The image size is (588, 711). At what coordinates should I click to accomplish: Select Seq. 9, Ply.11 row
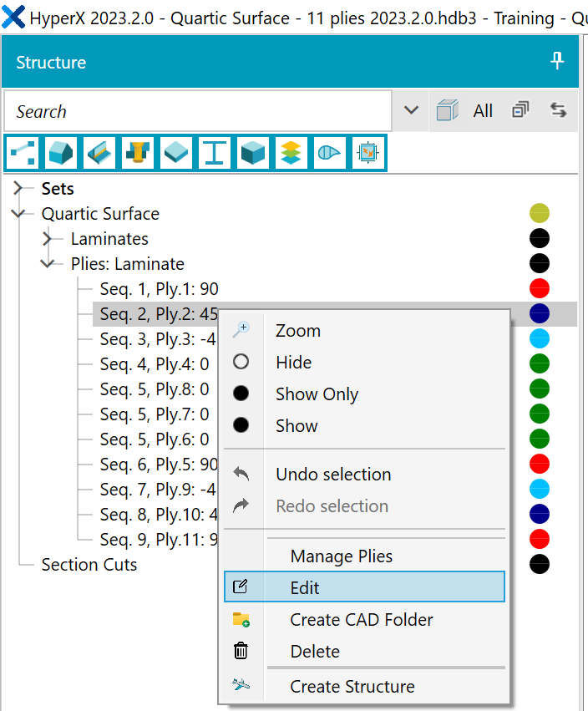click(159, 540)
